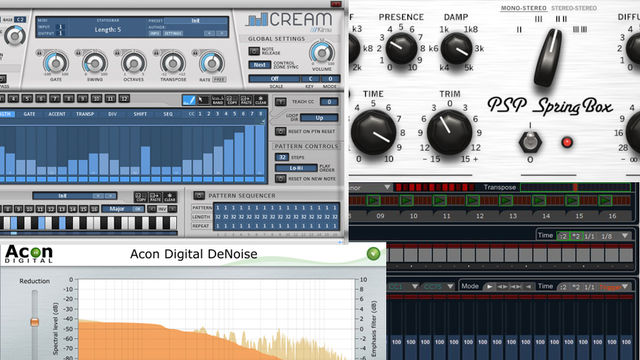Click the Clear icon above the Cream keyboard
The image size is (640, 360).
click(x=170, y=197)
